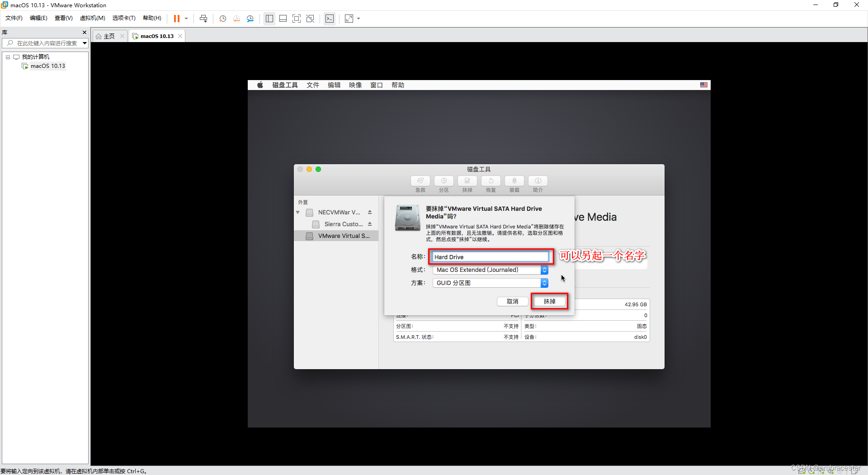This screenshot has height=475, width=868.
Task: Close the 主页 tab
Action: pos(122,36)
